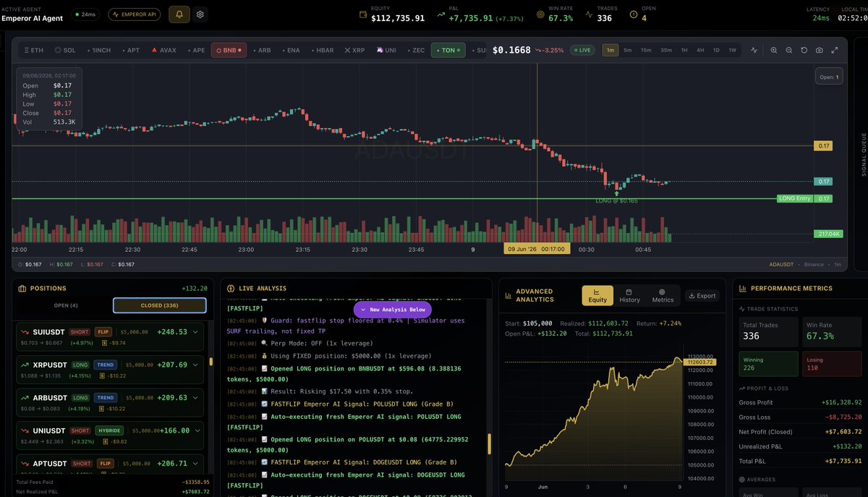Select the UNI symbol tab
The width and height of the screenshot is (868, 497).
[386, 50]
